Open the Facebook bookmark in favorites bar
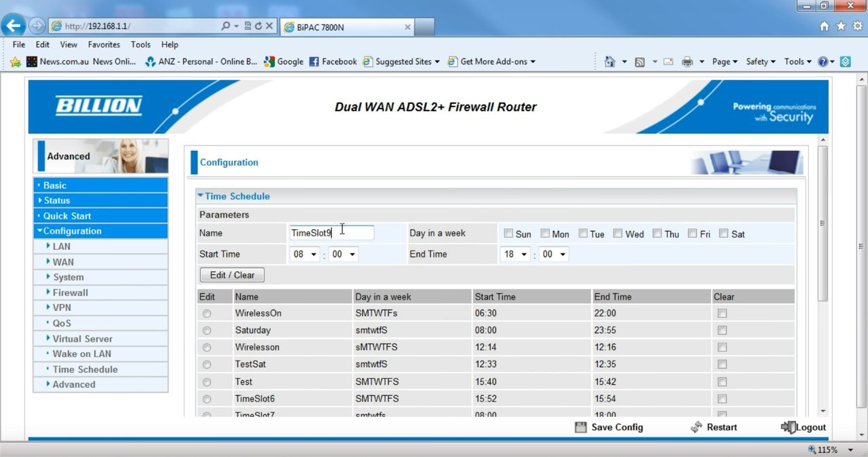Image resolution: width=868 pixels, height=457 pixels. (x=333, y=62)
